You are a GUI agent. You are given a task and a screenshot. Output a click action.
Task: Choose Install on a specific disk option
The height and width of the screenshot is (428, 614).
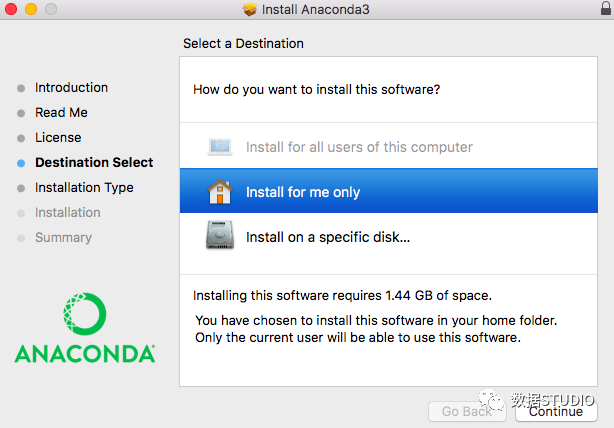click(x=328, y=237)
